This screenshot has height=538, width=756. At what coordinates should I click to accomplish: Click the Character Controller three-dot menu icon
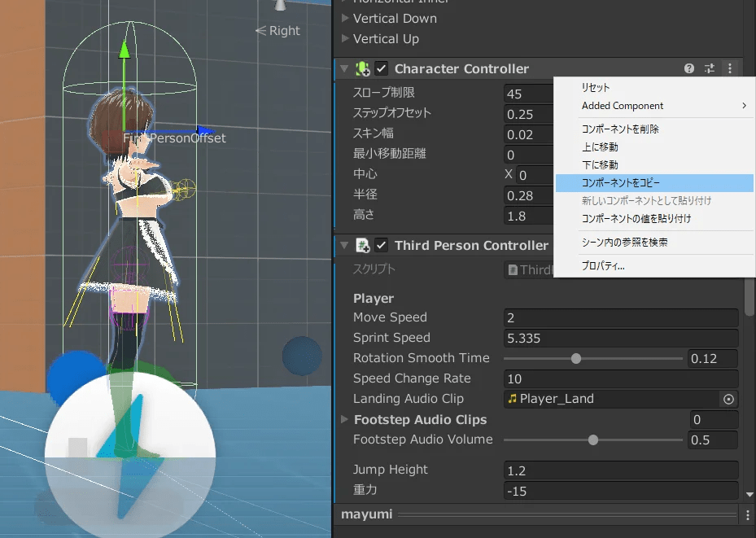click(x=730, y=69)
